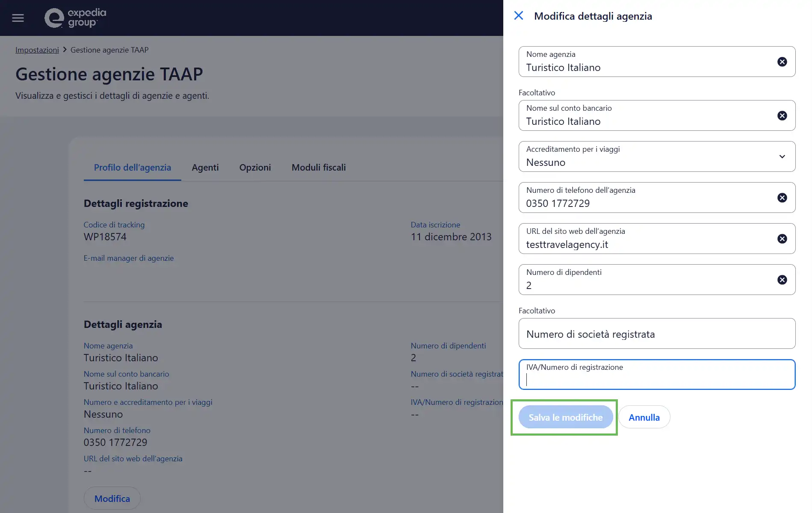Close the Modifica dettagli agenzia panel
Screen dimensions: 812x513
click(518, 16)
